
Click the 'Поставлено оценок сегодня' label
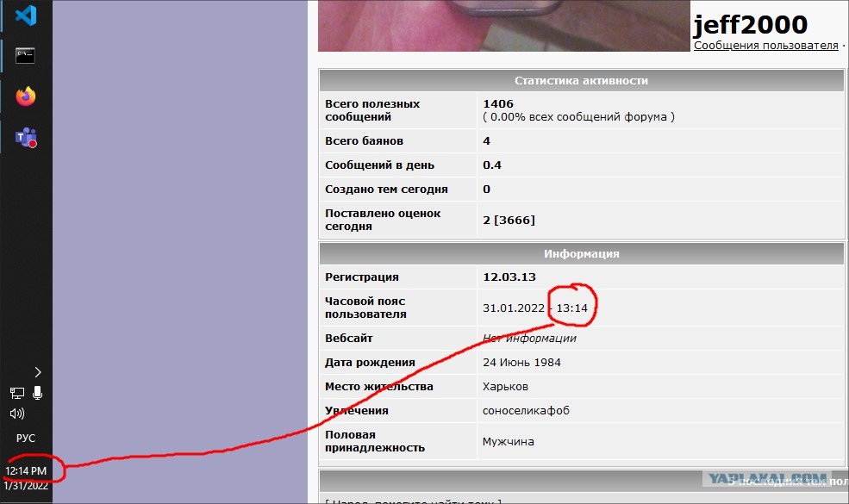point(383,220)
